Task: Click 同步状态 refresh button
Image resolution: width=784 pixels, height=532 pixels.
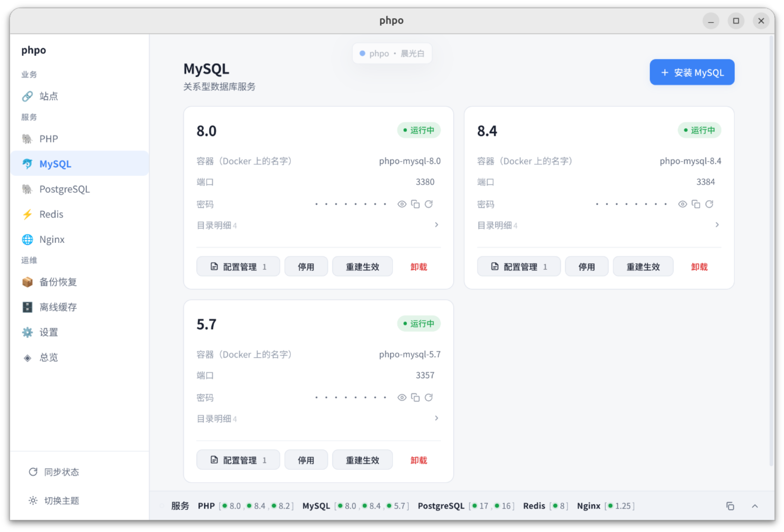Action: click(54, 472)
